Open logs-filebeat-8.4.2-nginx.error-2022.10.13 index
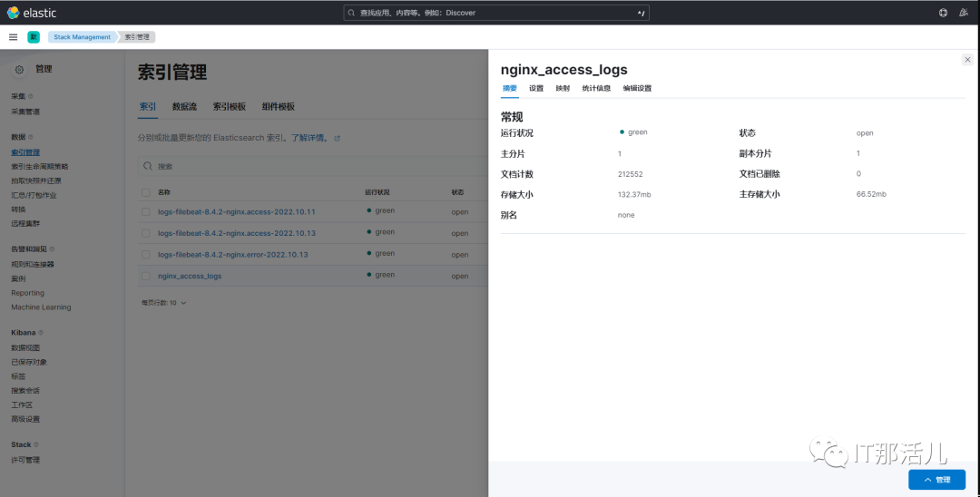 point(232,254)
